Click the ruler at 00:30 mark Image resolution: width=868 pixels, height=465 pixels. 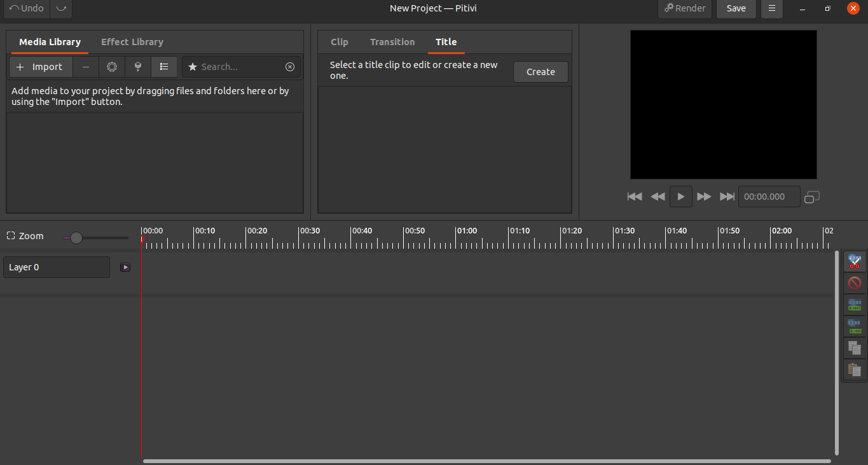(310, 231)
